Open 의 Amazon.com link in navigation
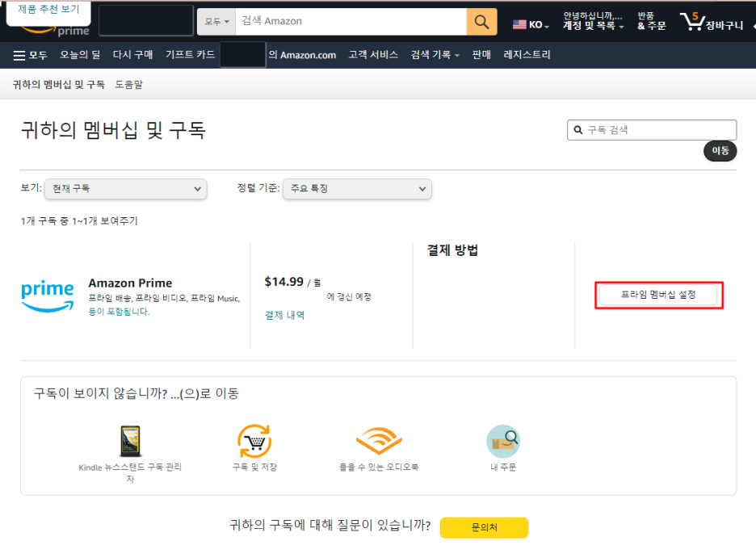This screenshot has width=756, height=558. 302,55
